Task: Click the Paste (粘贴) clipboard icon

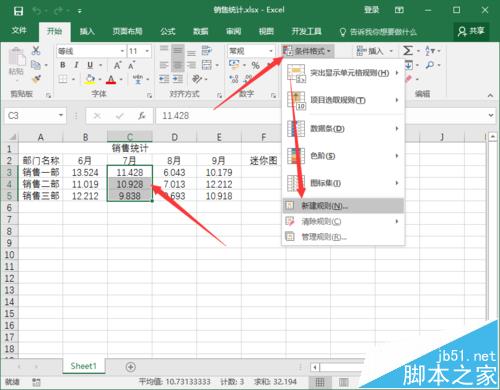Action: pos(17,57)
